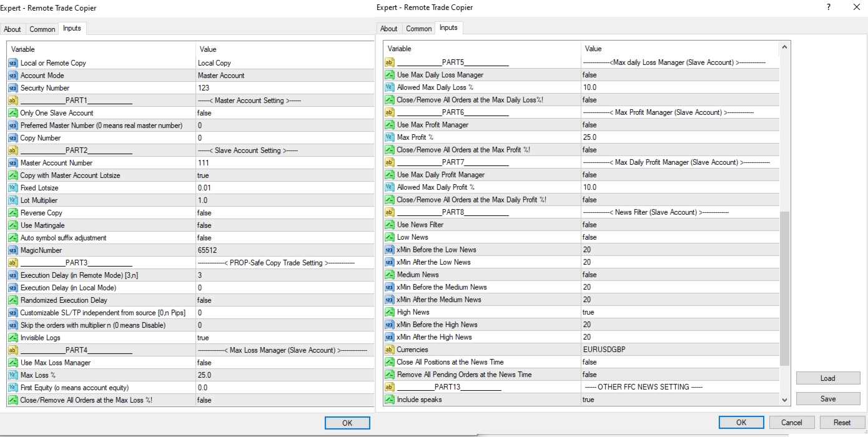868x437 pixels.
Task: Click the scroll up arrow of inputs list
Action: pos(785,47)
